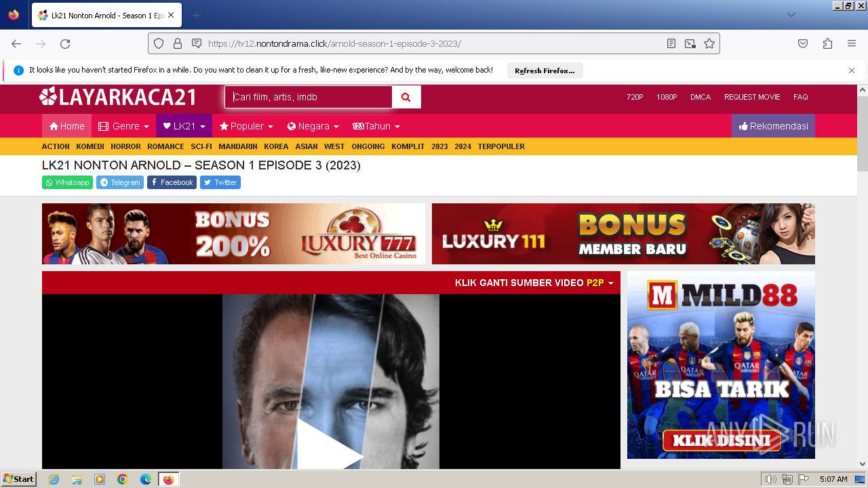
Task: Expand the Populer dropdown menu
Action: (x=246, y=126)
